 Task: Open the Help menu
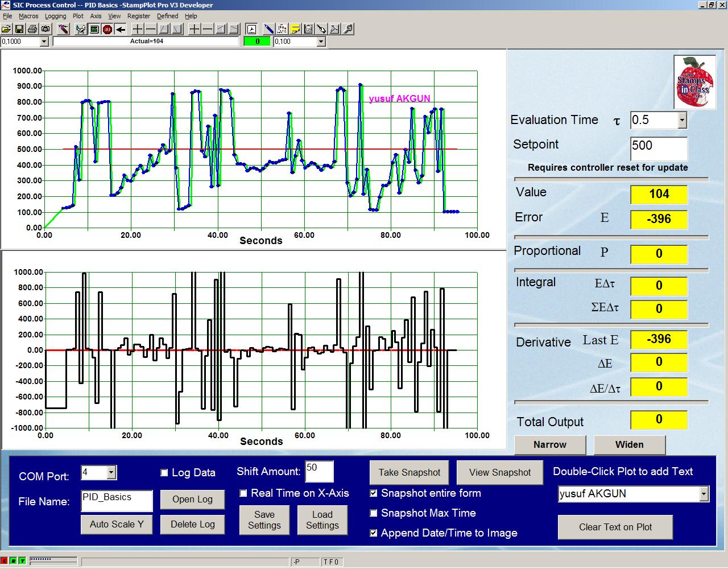pos(191,16)
